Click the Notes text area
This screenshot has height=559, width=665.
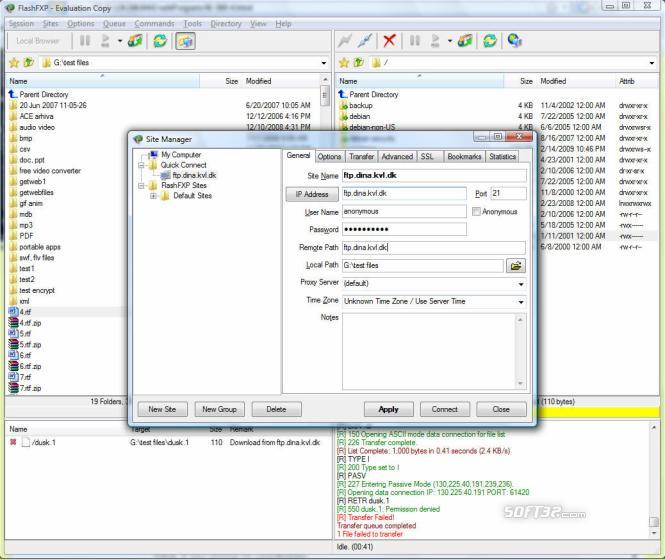point(434,351)
